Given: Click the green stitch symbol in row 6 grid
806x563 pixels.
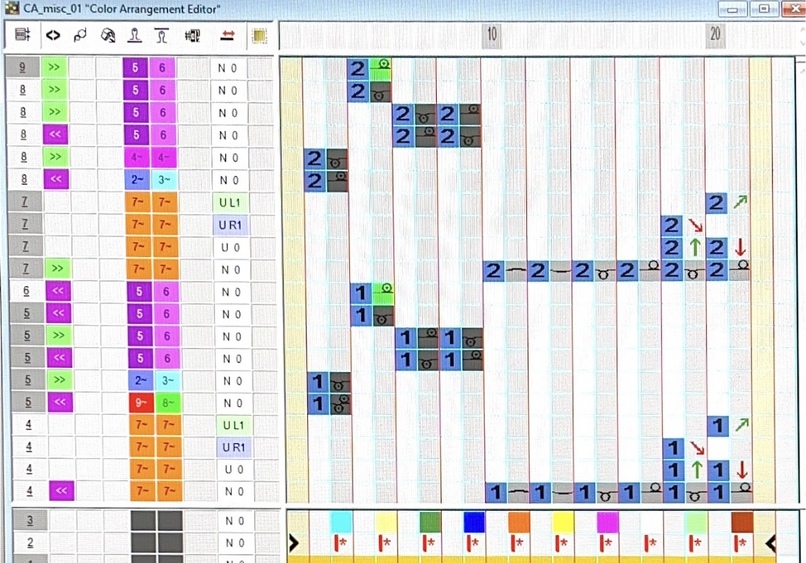Looking at the screenshot, I should click(383, 293).
